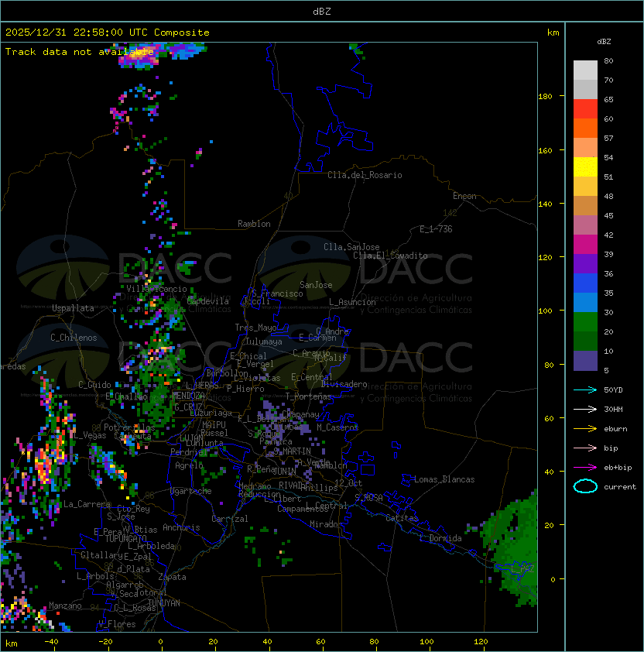Click the TUNUYAN location label
This screenshot has height=652, width=644.
pyautogui.click(x=164, y=603)
